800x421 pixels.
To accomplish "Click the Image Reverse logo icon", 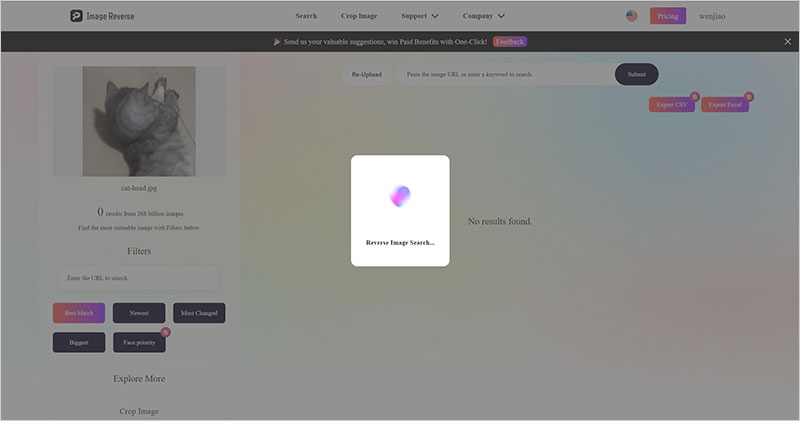I will (76, 16).
